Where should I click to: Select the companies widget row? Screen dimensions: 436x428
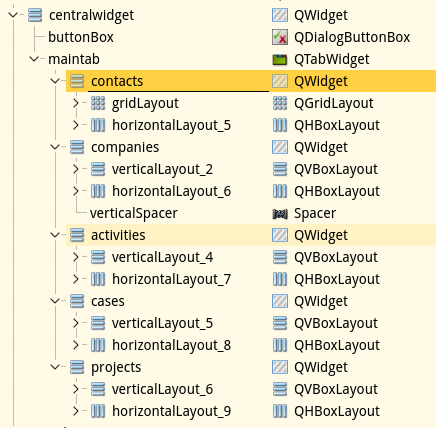pyautogui.click(x=251, y=147)
